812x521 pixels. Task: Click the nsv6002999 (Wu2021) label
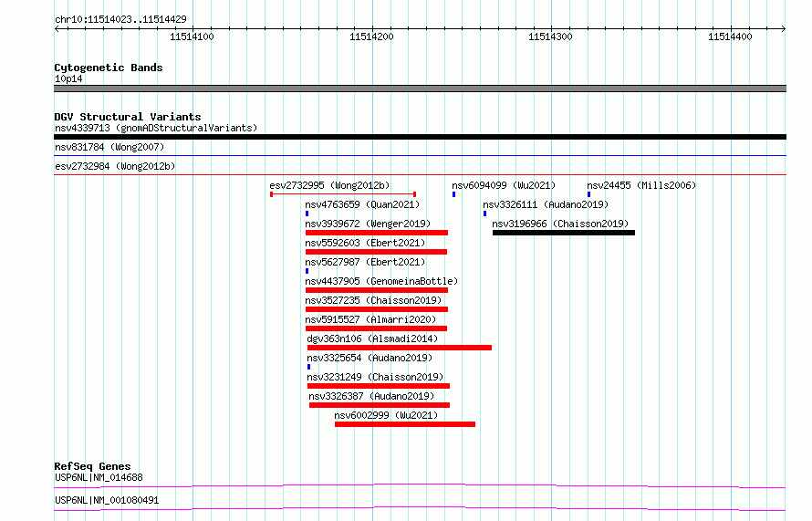pos(386,415)
